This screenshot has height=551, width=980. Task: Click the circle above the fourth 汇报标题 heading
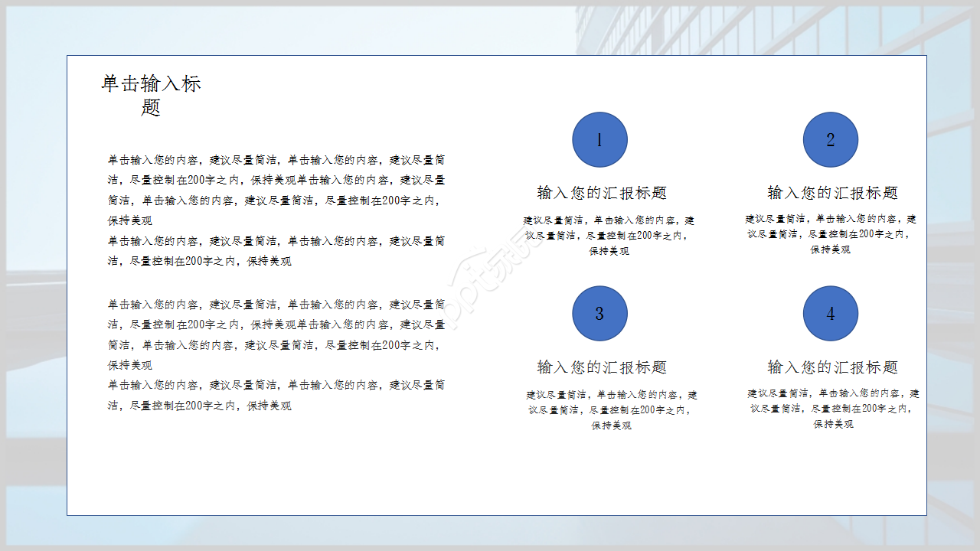tap(831, 314)
